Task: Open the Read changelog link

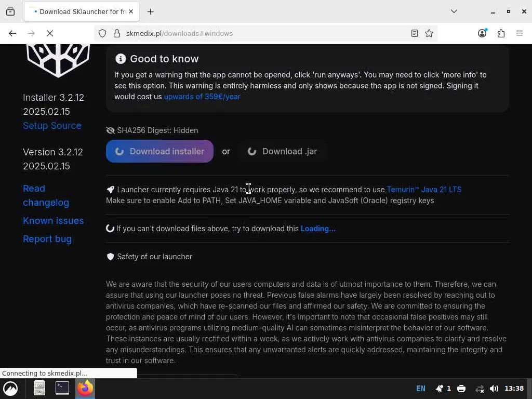Action: coord(46,195)
